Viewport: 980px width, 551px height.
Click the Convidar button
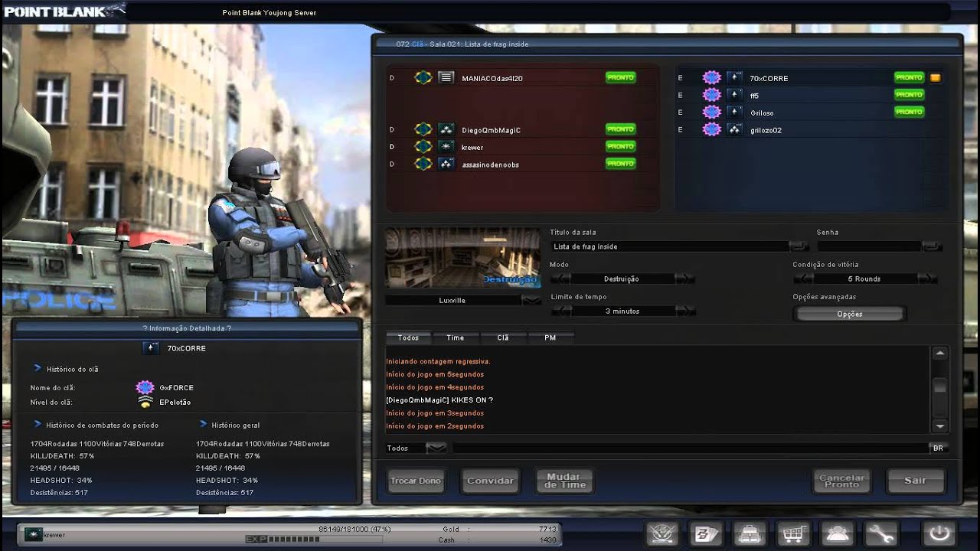tap(490, 481)
